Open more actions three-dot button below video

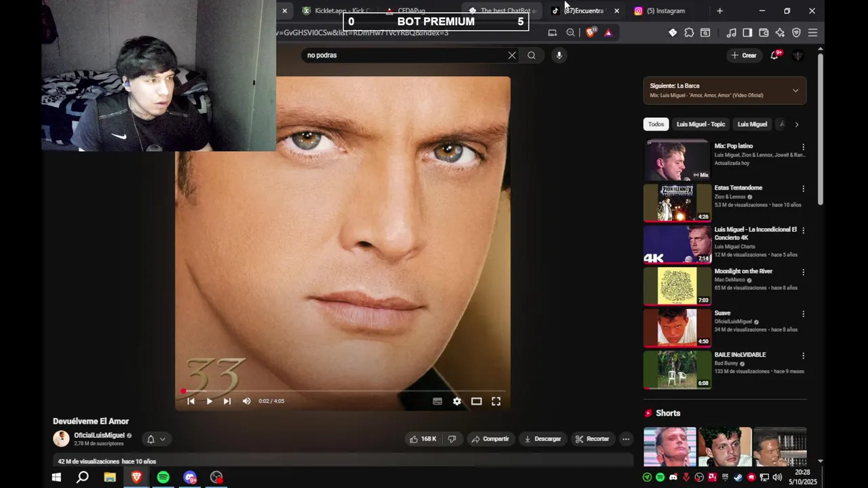pyautogui.click(x=626, y=439)
